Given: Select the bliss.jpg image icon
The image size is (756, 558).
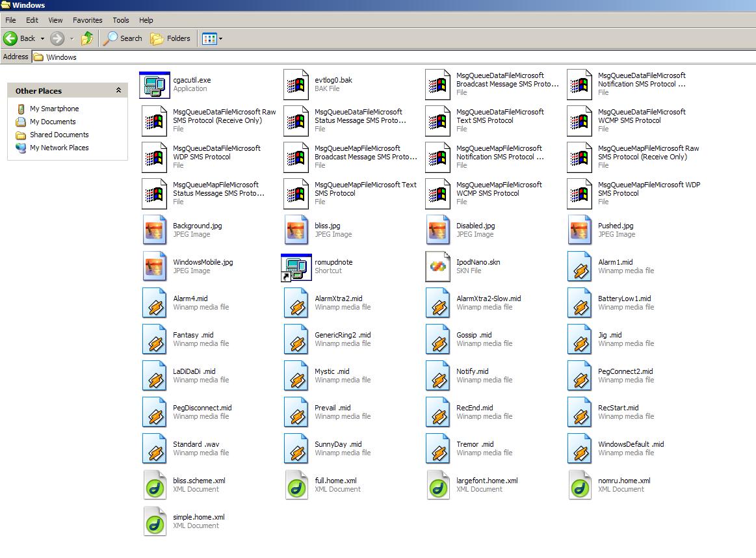Looking at the screenshot, I should point(296,230).
